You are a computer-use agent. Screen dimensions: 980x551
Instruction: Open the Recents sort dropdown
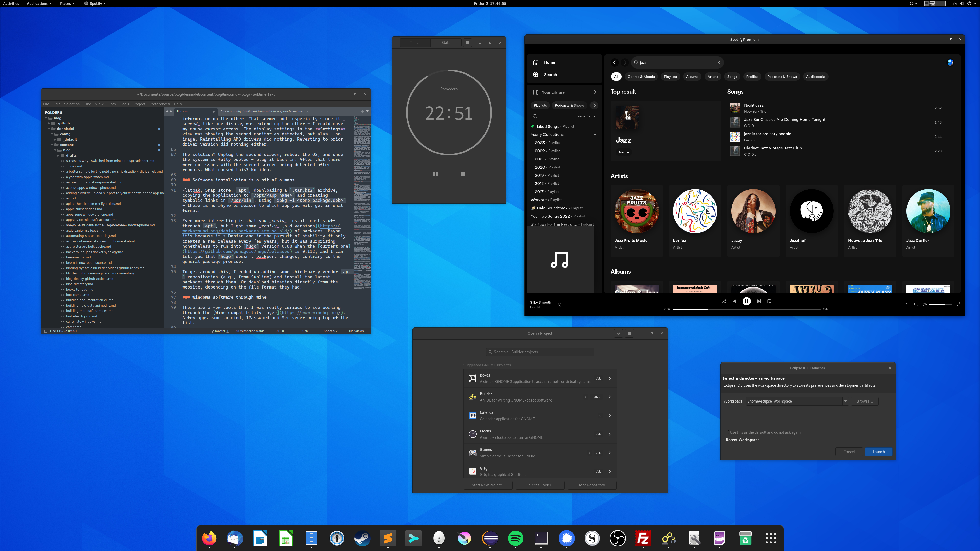click(586, 116)
